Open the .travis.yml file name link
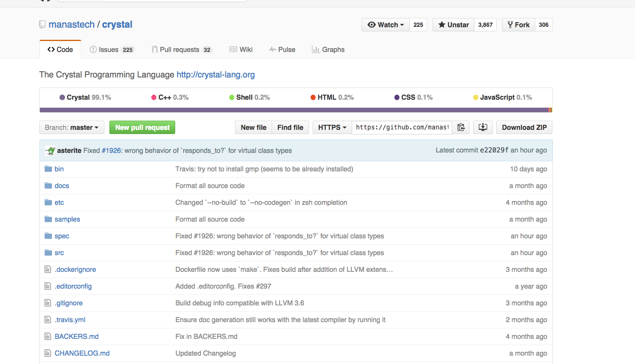The height and width of the screenshot is (364, 635). pyautogui.click(x=70, y=320)
